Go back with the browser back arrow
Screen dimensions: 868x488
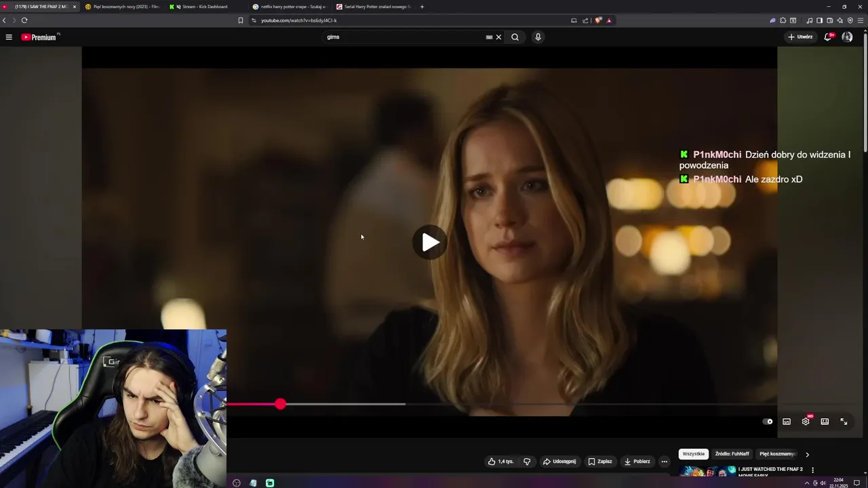click(4, 20)
